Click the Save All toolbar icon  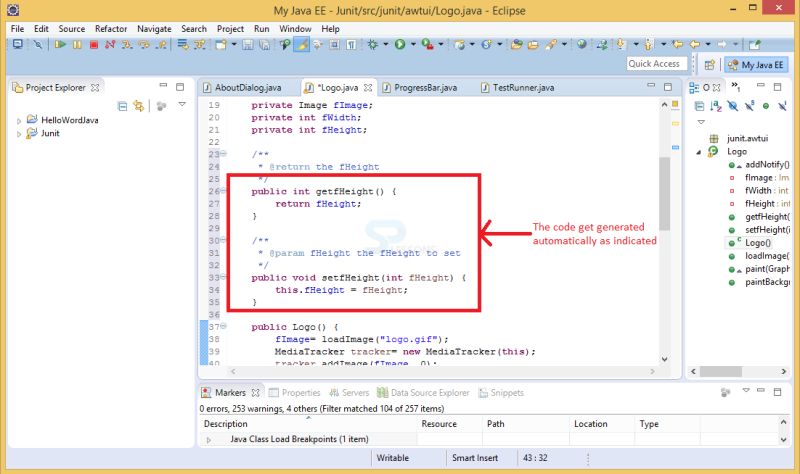click(x=264, y=44)
